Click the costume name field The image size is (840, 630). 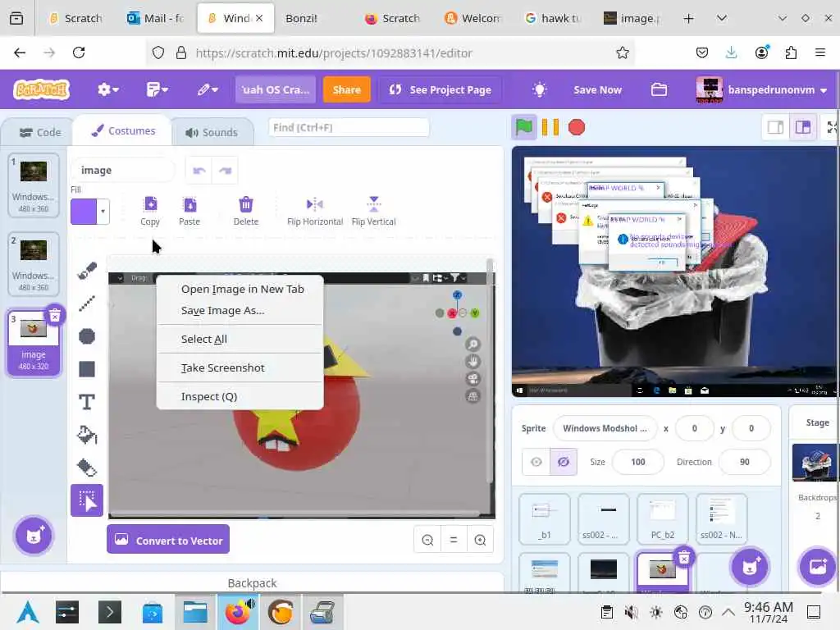pyautogui.click(x=123, y=171)
